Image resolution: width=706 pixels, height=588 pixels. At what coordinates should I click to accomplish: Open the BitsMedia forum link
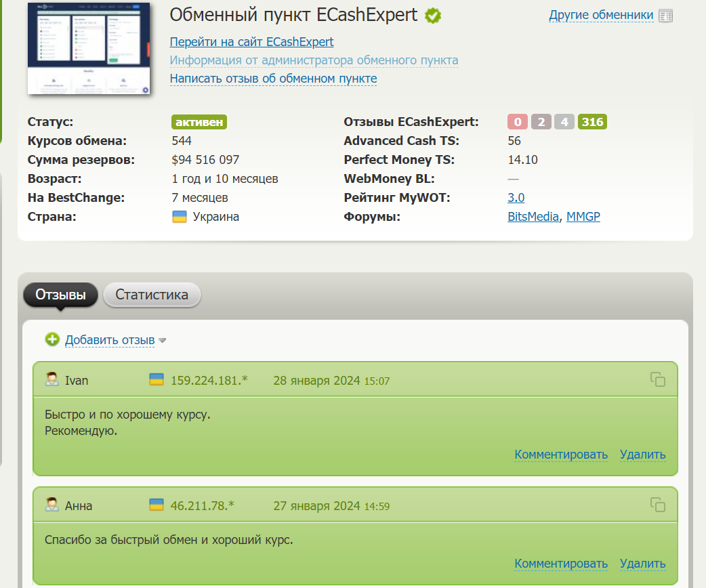pos(533,217)
